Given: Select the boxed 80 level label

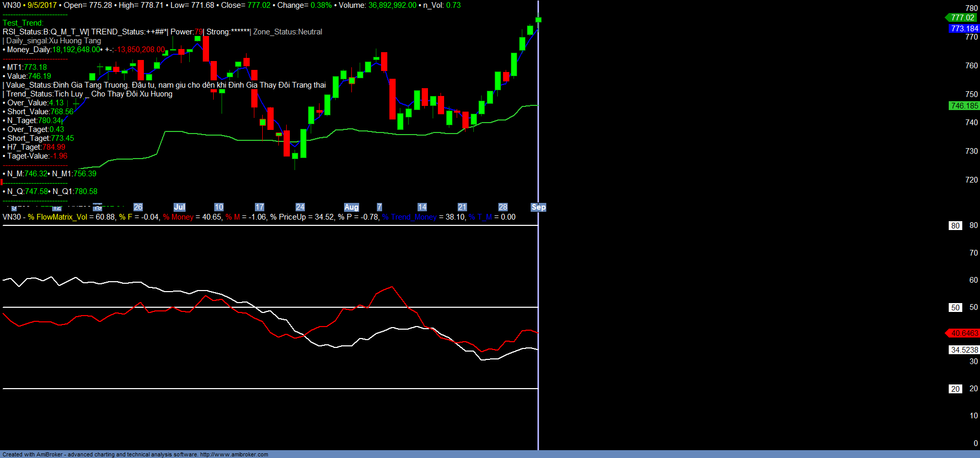Looking at the screenshot, I should click(955, 226).
